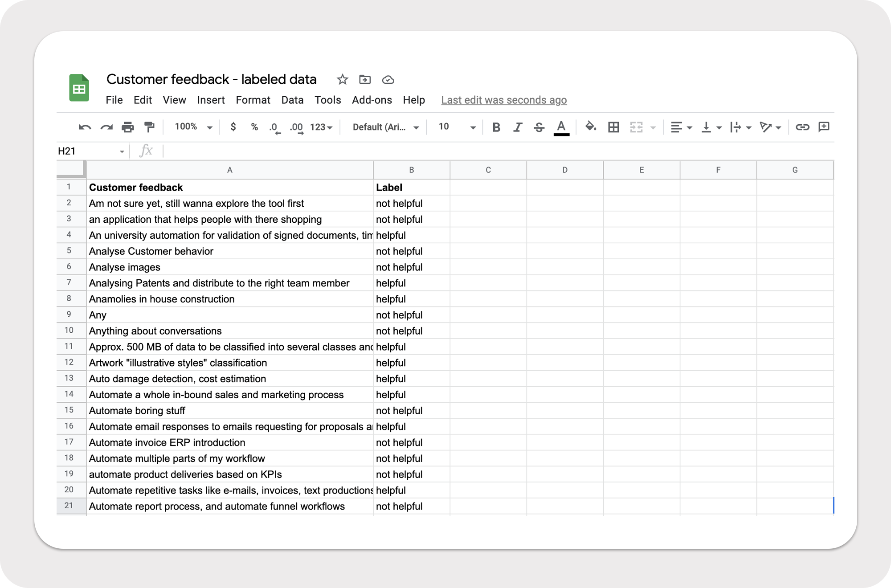This screenshot has width=891, height=588.
Task: Decrease decimal places
Action: click(x=275, y=128)
